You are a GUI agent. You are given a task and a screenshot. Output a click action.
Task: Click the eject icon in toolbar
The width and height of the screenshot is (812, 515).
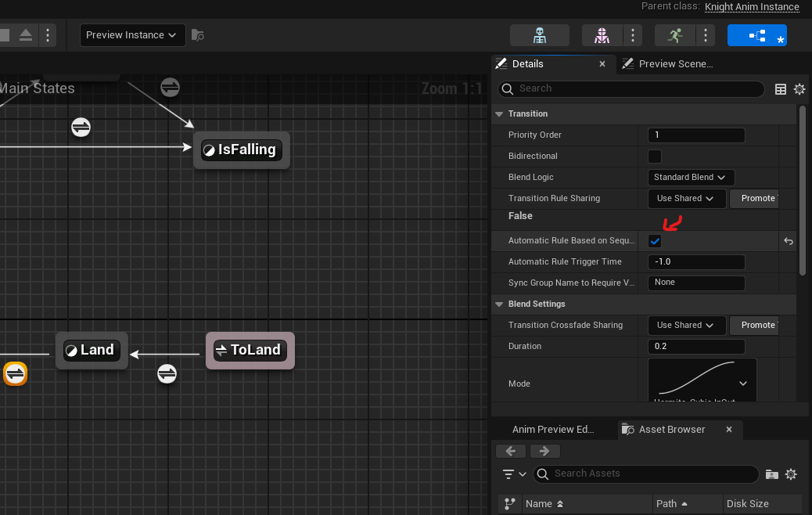point(26,35)
